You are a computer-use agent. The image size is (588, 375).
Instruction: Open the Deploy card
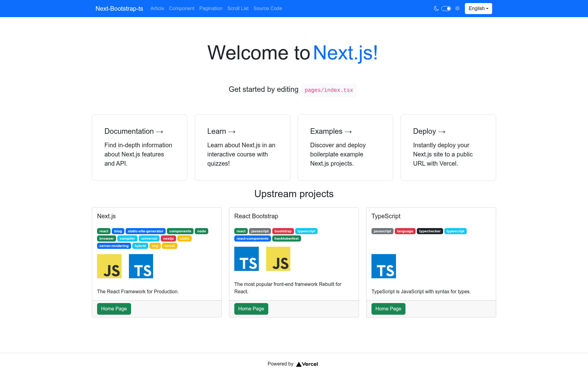tap(448, 148)
